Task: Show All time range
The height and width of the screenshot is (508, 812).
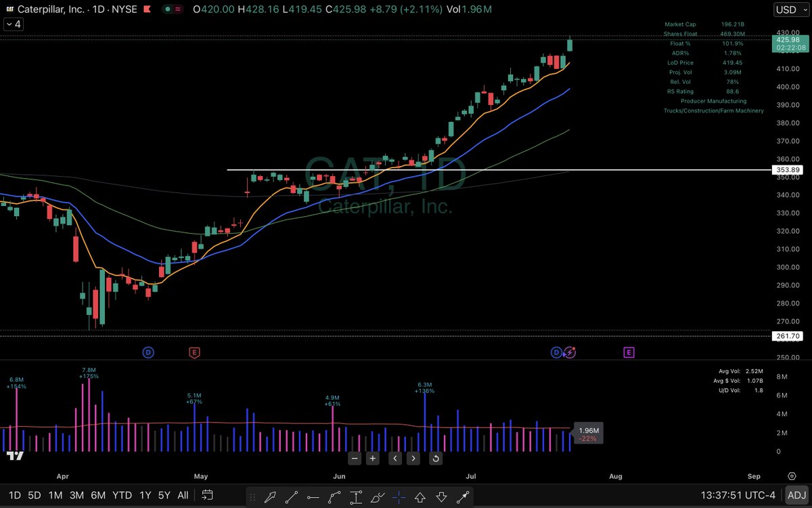Action: tap(183, 495)
